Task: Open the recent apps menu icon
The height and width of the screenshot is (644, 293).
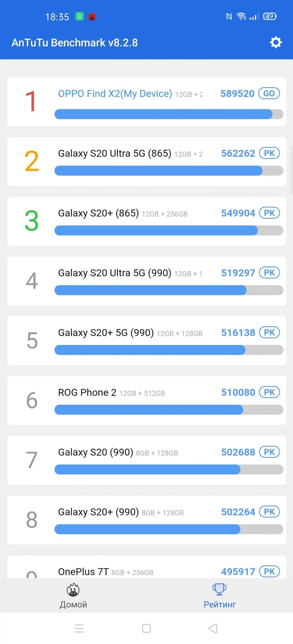Action: coord(79,628)
